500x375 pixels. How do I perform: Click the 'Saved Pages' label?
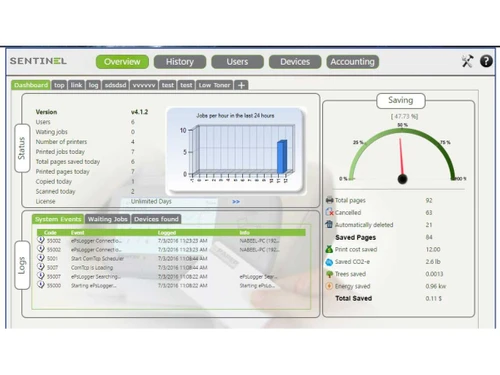[356, 237]
